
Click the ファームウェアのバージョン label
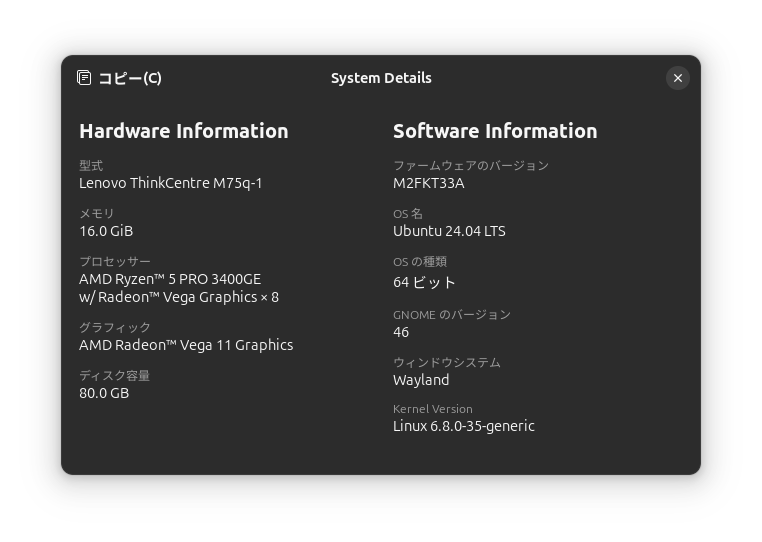tap(471, 166)
